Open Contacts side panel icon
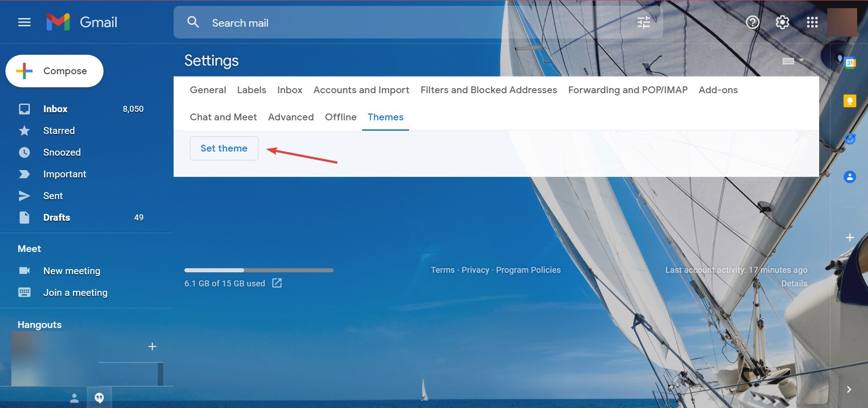Screen dimensions: 868x408 (850, 177)
